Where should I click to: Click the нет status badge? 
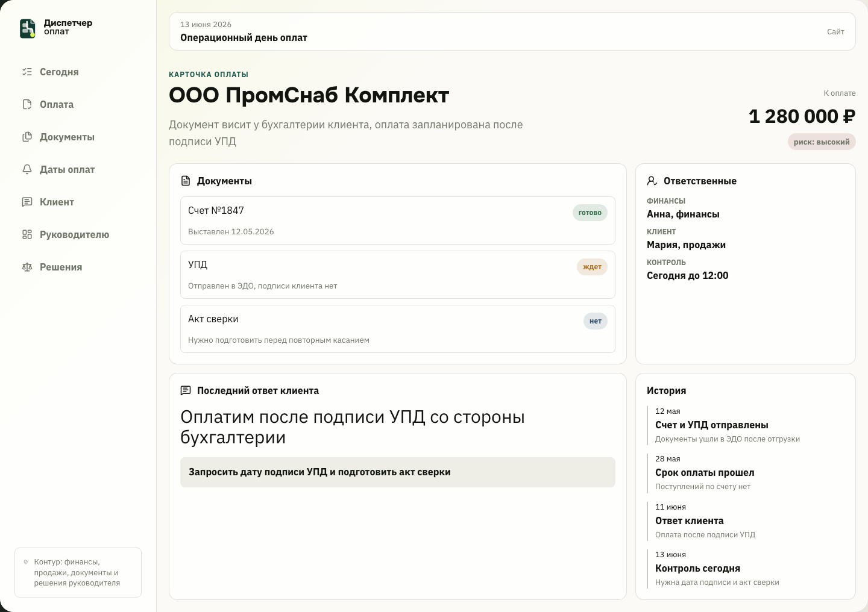pos(596,321)
